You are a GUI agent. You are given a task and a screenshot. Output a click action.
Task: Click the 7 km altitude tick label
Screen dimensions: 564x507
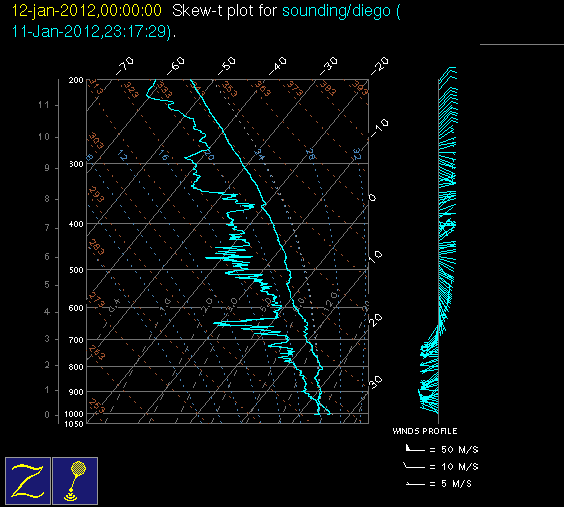(47, 228)
